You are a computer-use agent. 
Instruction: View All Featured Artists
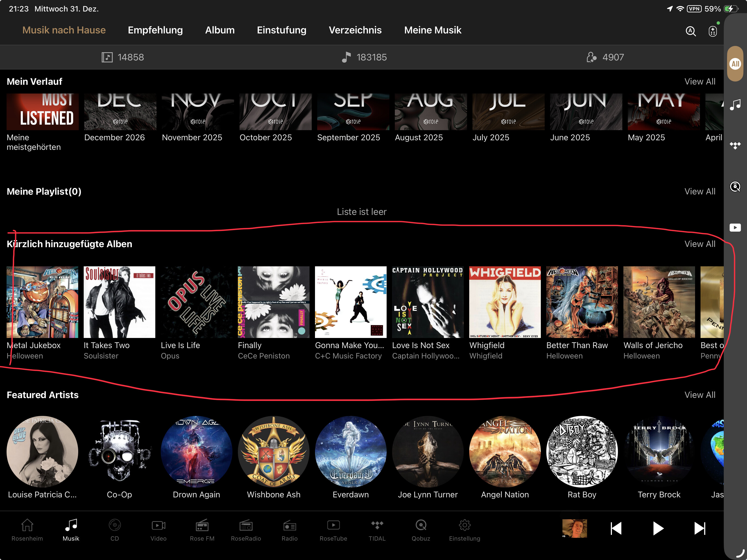click(700, 395)
